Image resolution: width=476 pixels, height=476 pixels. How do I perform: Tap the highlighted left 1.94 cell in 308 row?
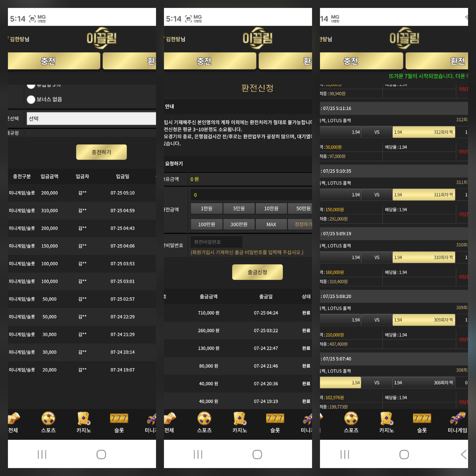pos(340,383)
